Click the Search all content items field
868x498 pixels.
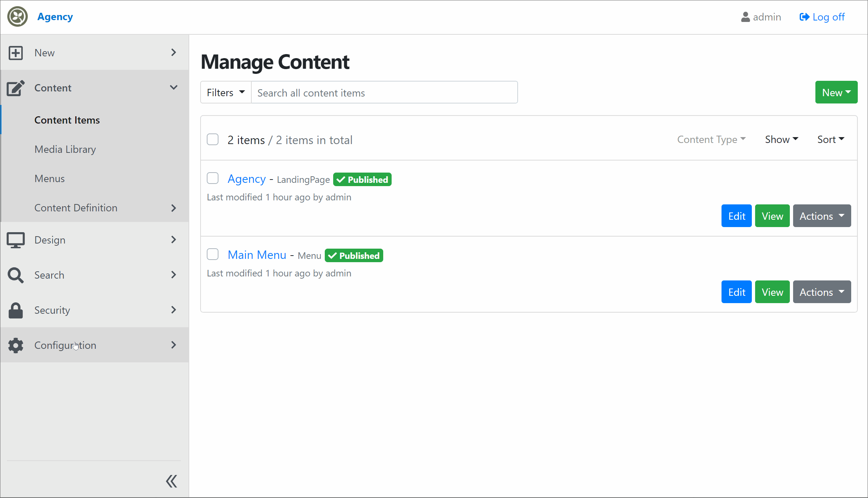(384, 93)
